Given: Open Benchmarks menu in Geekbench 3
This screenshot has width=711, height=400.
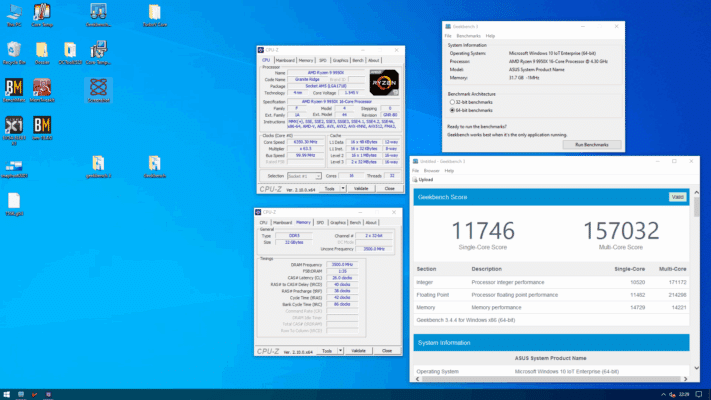Looking at the screenshot, I should pos(468,36).
